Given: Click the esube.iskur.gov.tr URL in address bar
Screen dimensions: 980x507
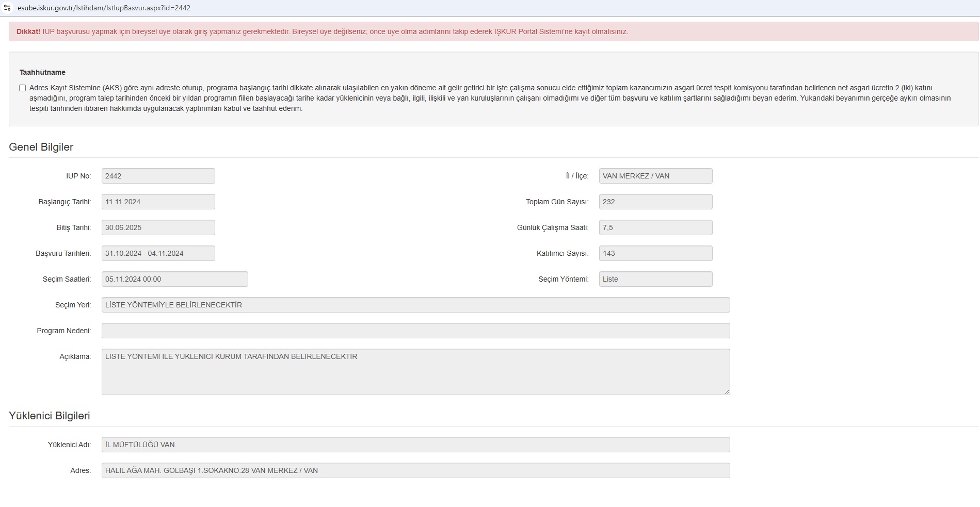Looking at the screenshot, I should pyautogui.click(x=104, y=8).
